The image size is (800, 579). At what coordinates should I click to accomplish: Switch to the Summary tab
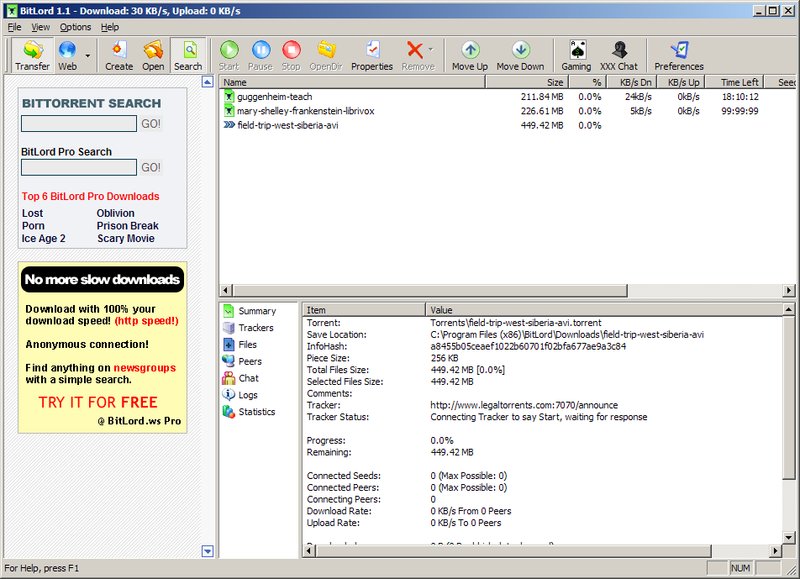[250, 311]
